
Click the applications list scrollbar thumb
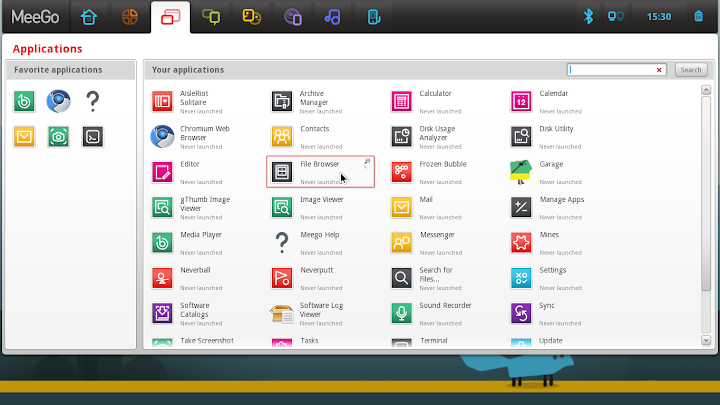(x=706, y=193)
